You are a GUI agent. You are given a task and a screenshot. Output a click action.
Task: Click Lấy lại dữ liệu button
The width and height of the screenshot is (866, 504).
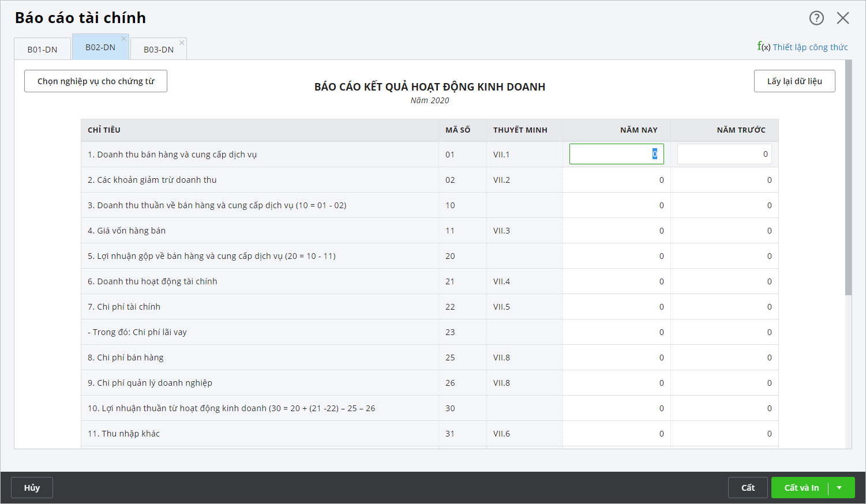pos(794,81)
